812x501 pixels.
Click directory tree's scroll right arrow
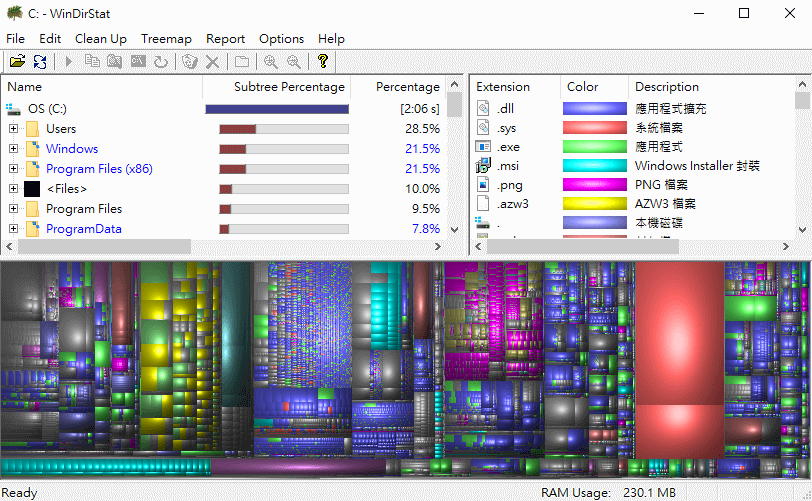[438, 247]
